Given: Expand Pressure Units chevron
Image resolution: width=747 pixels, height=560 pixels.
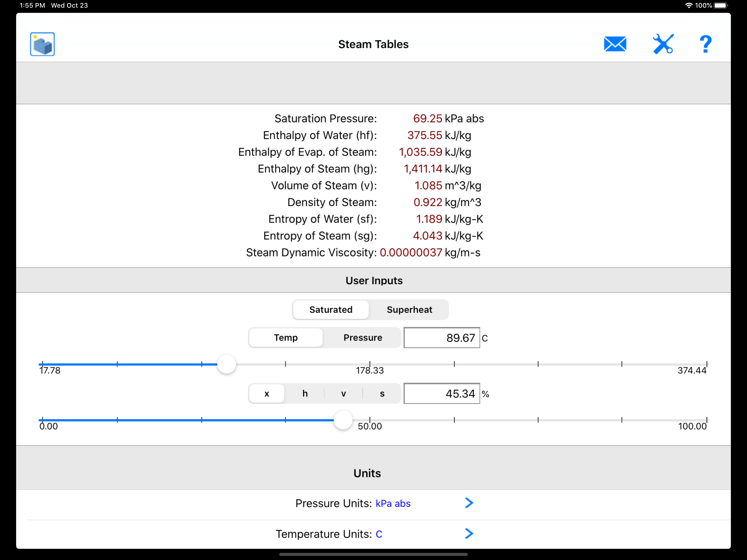Looking at the screenshot, I should pyautogui.click(x=469, y=503).
